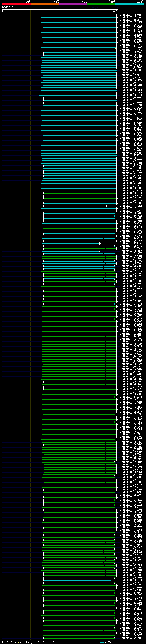Select the UniRef100_B8CE50 label
This screenshot has width=146, height=644.
pyautogui.click(x=131, y=55)
